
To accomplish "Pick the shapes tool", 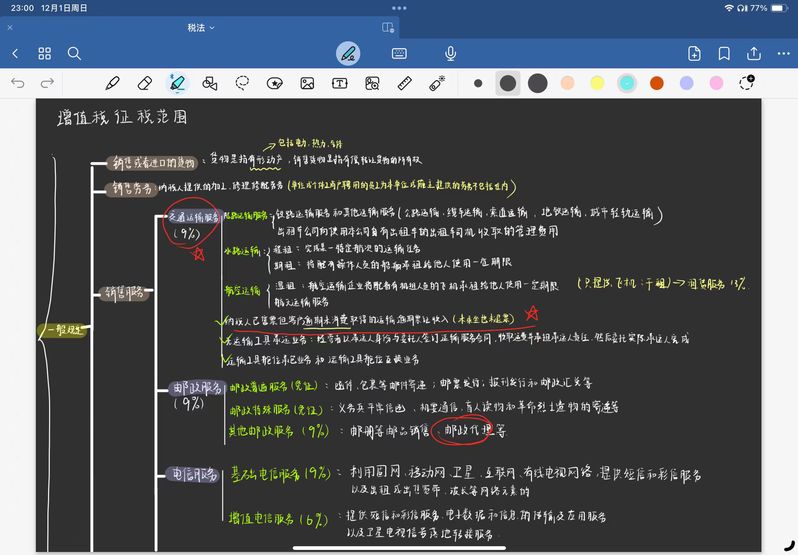I will click(x=210, y=83).
